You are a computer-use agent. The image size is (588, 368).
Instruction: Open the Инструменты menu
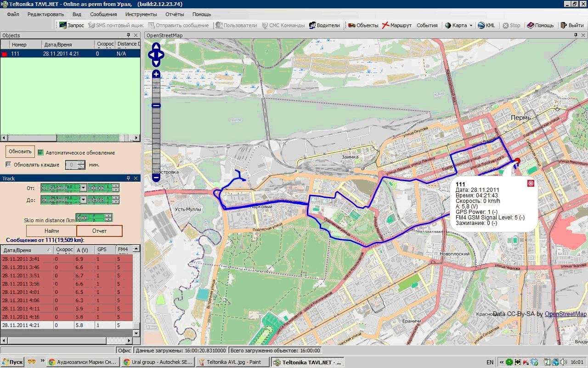(x=141, y=14)
